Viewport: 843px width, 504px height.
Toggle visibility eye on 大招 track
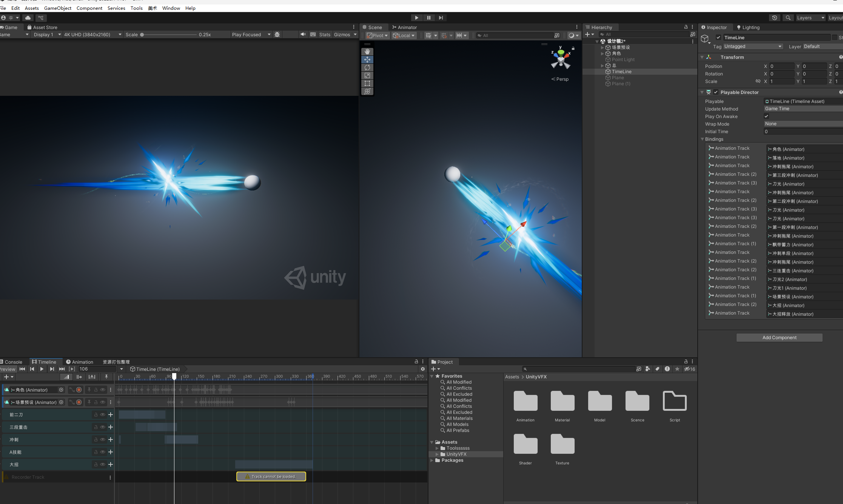pyautogui.click(x=103, y=464)
